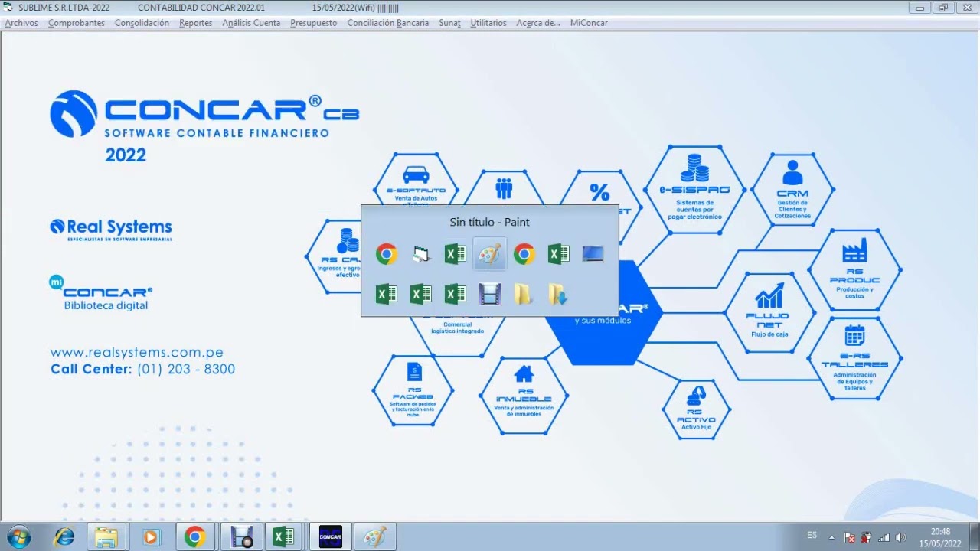
Task: Switch to Excel on the taskbar
Action: pos(284,537)
